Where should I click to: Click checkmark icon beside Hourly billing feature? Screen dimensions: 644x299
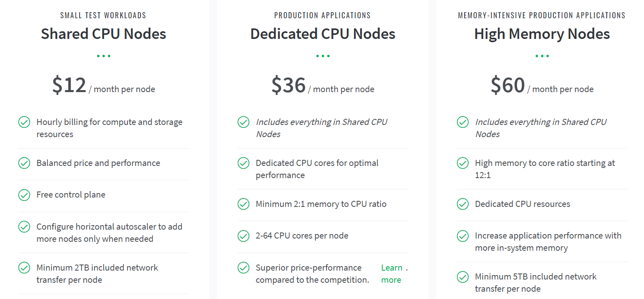tap(24, 122)
